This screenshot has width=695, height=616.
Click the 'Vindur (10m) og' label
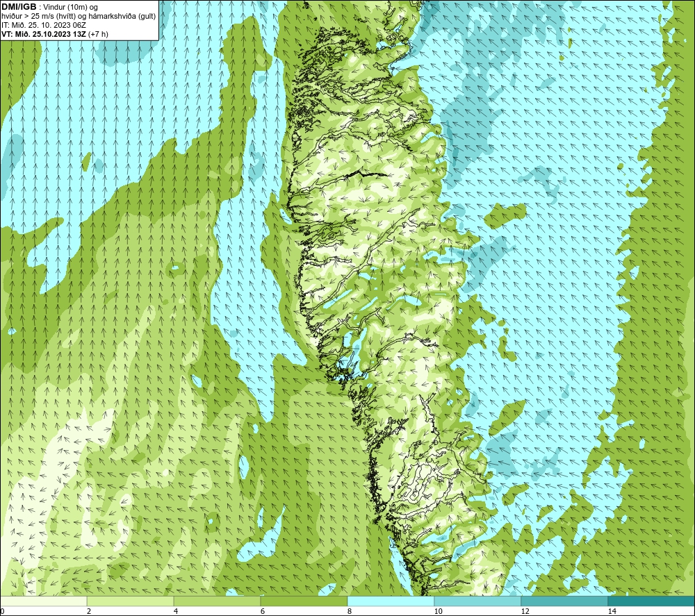tap(71, 8)
